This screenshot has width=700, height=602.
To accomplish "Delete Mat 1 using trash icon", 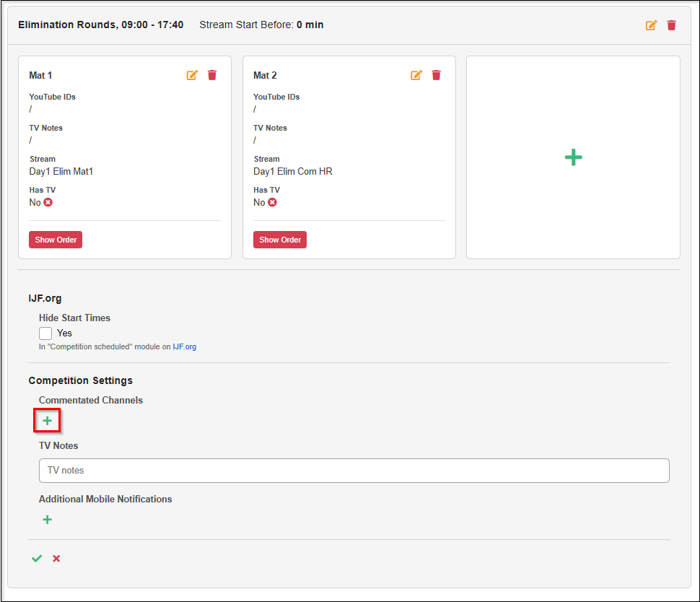I will [x=212, y=75].
